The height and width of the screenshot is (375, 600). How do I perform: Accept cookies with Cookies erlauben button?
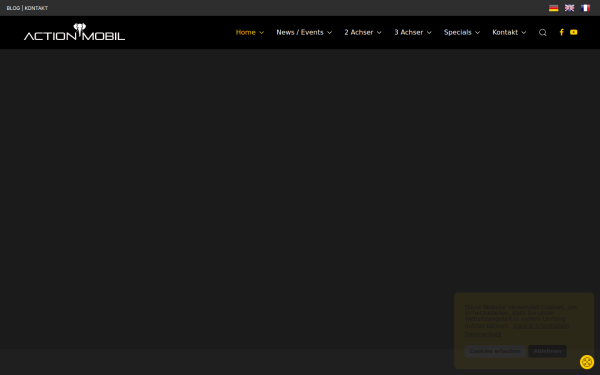(x=495, y=351)
